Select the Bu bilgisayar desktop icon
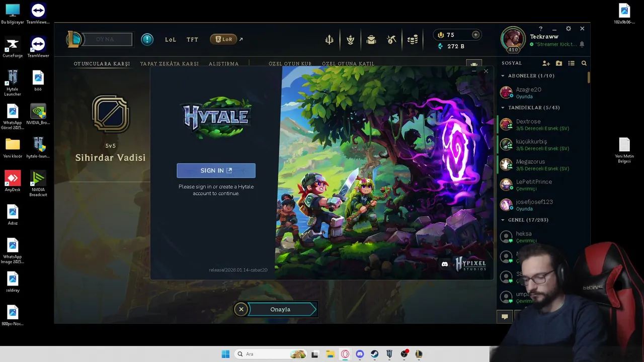644x362 pixels. pyautogui.click(x=13, y=14)
